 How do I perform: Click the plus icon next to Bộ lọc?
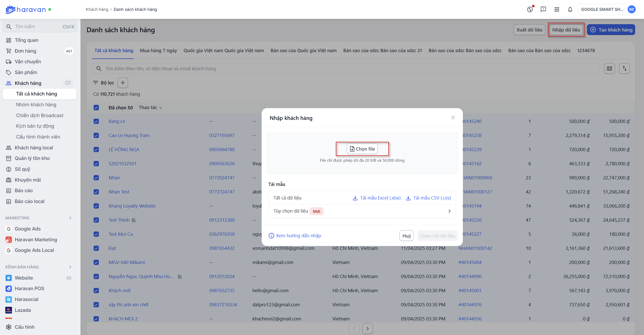click(123, 83)
